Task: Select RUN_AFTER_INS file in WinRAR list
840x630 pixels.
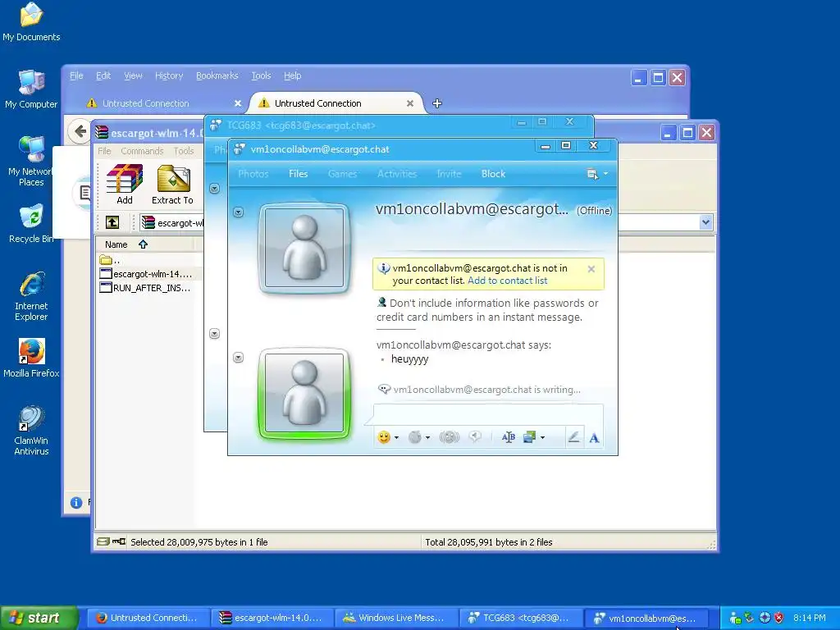Action: [146, 288]
